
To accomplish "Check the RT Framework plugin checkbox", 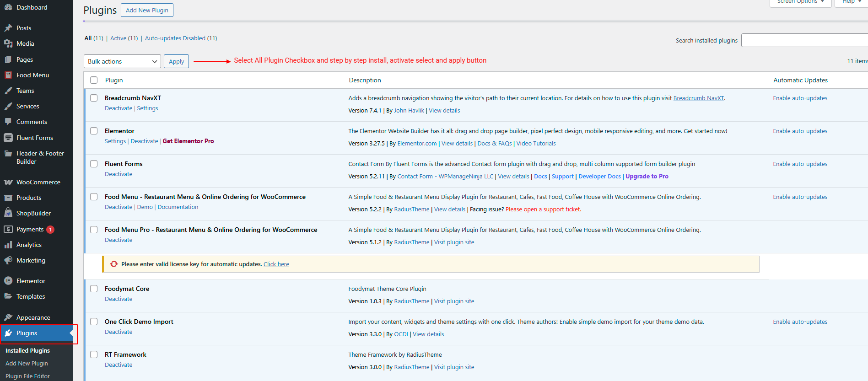I will 94,354.
